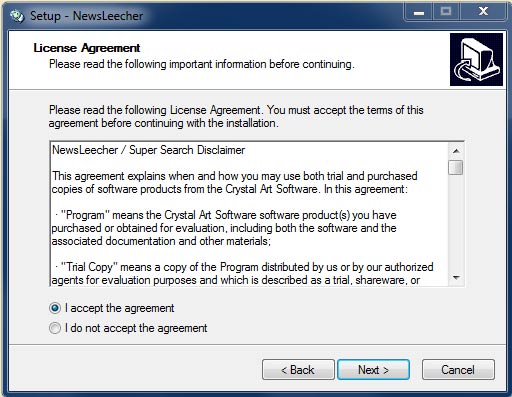
Task: Select the 'I accept the agreement' radio button
Action: click(55, 308)
